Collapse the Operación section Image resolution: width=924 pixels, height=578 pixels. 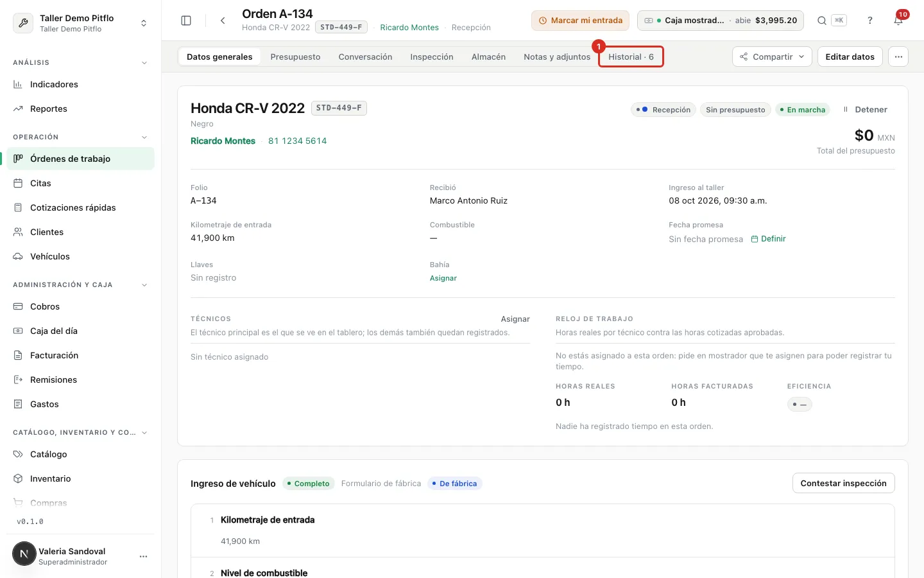(x=144, y=137)
